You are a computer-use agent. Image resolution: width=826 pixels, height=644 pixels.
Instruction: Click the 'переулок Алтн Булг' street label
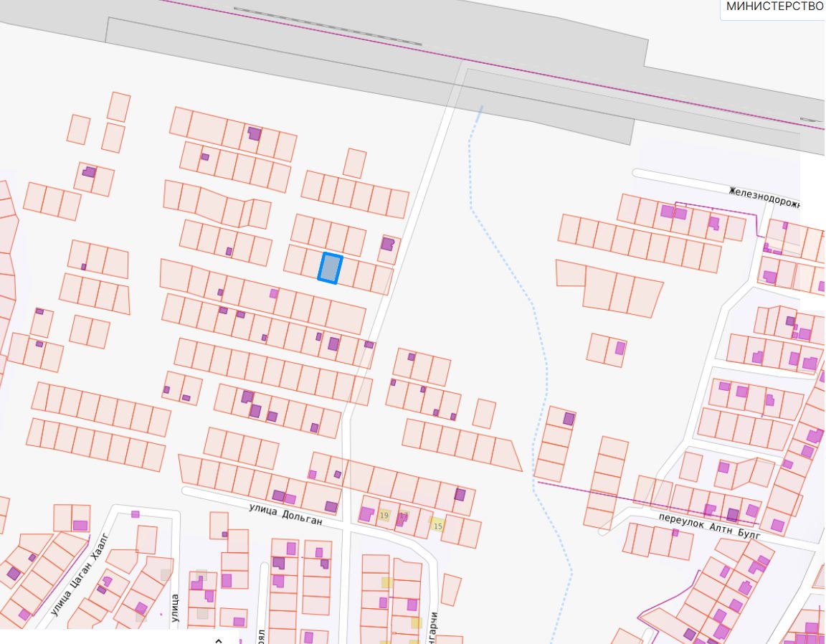pos(709,525)
